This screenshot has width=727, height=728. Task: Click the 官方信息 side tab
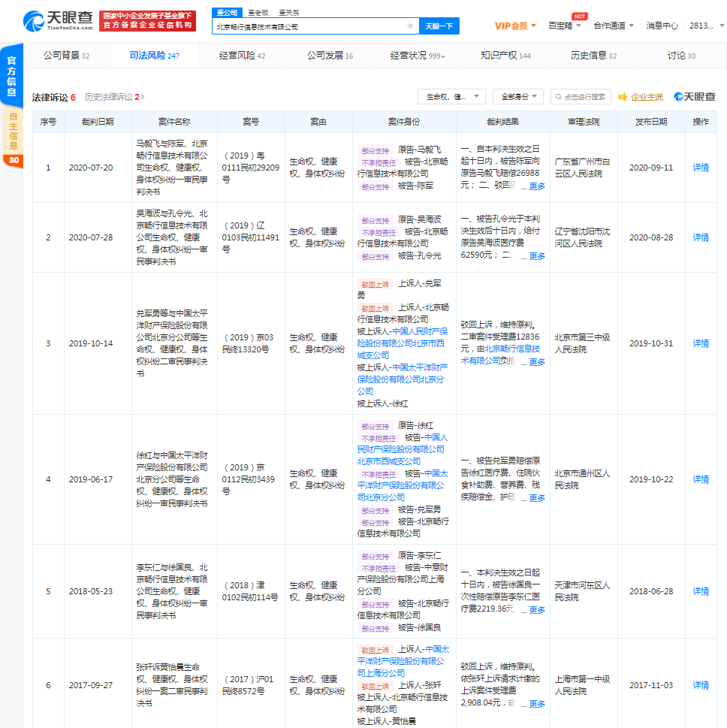pos(11,76)
